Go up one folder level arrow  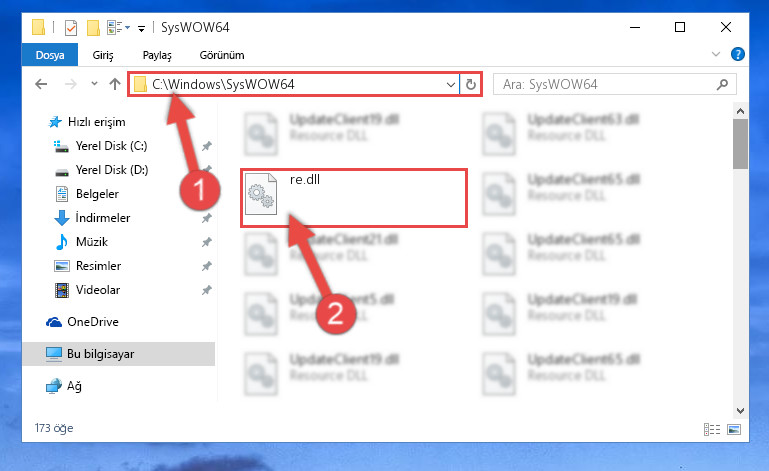[115, 84]
